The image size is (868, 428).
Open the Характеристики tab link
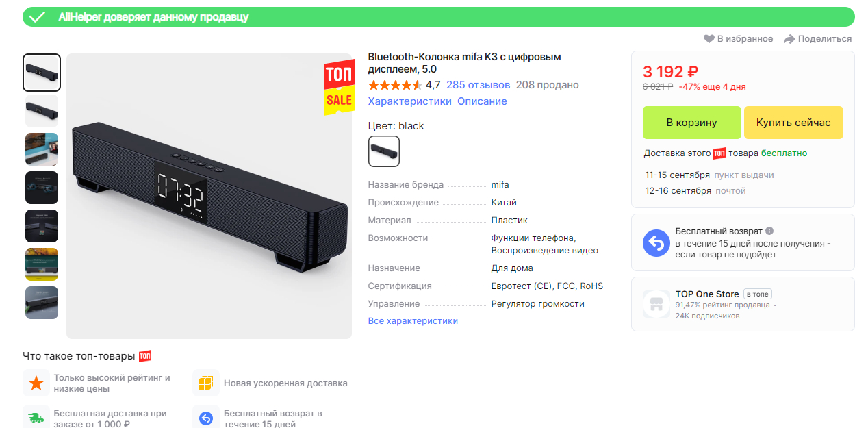(x=409, y=101)
